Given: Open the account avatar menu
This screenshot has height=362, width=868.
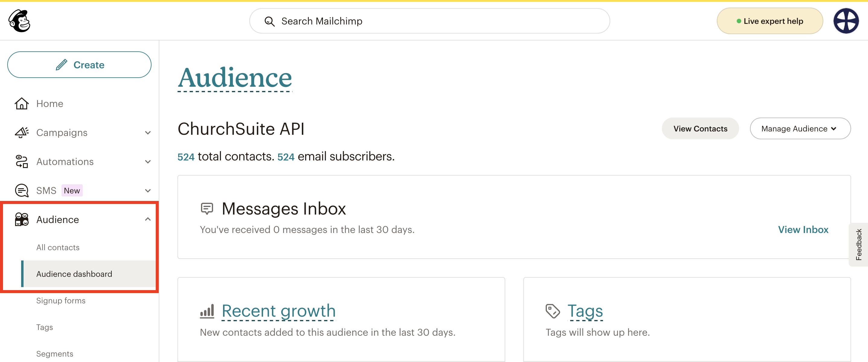Looking at the screenshot, I should pos(846,21).
